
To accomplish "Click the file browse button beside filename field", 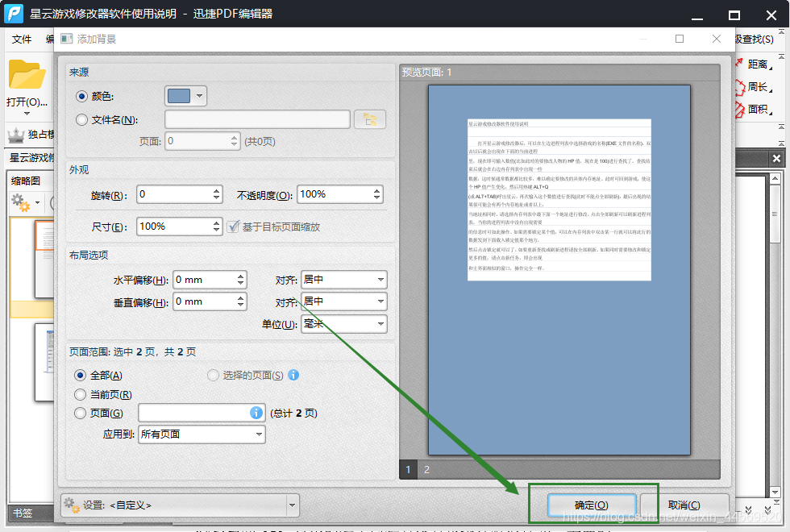I will coord(370,119).
